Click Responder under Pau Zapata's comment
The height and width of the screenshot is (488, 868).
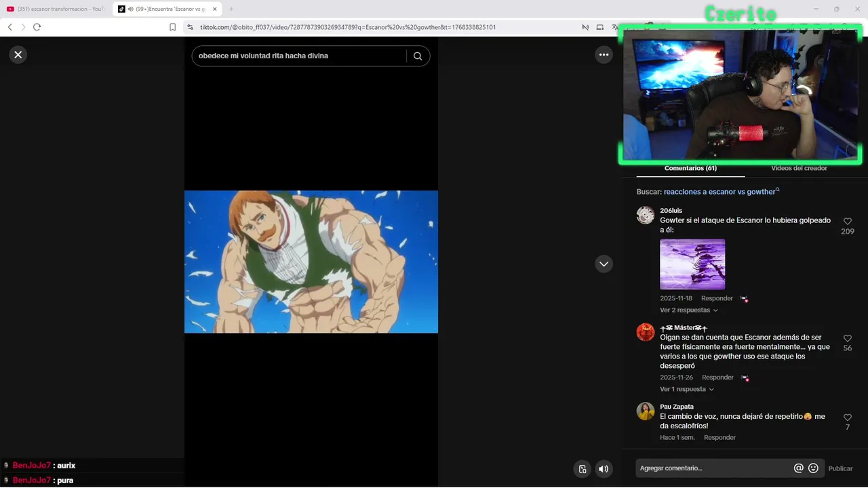719,438
